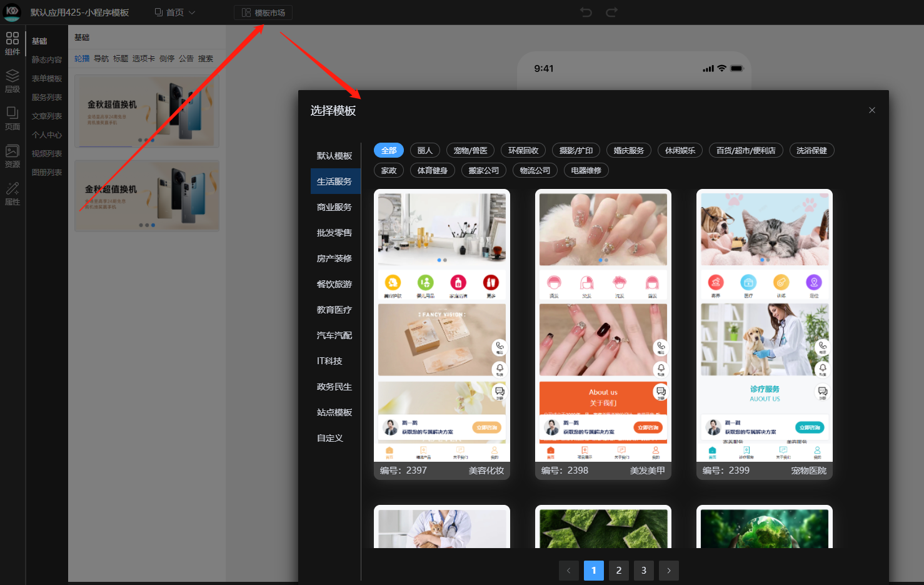Screen dimensions: 924x585
Task: Switch to 轮播 component tab
Action: (82, 59)
